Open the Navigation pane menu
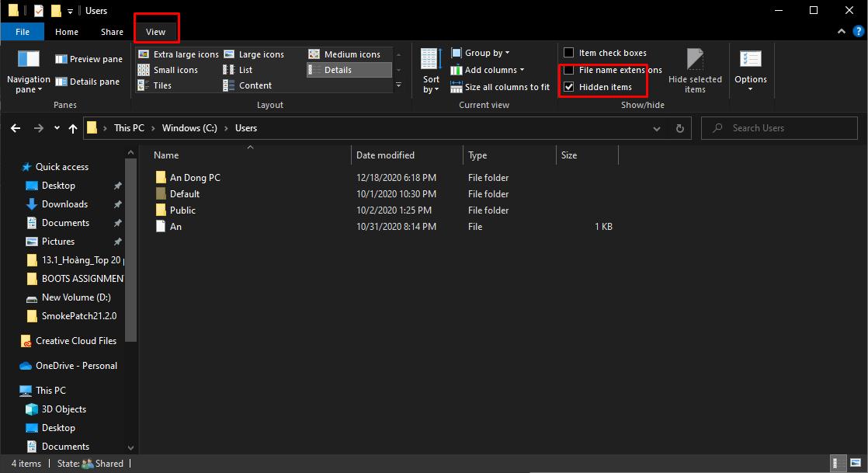This screenshot has height=473, width=868. coord(28,72)
